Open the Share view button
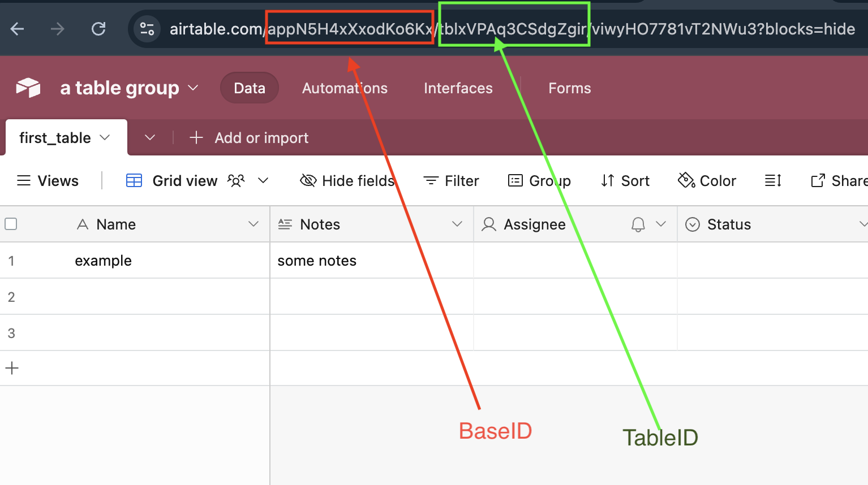The image size is (868, 485). (x=839, y=181)
